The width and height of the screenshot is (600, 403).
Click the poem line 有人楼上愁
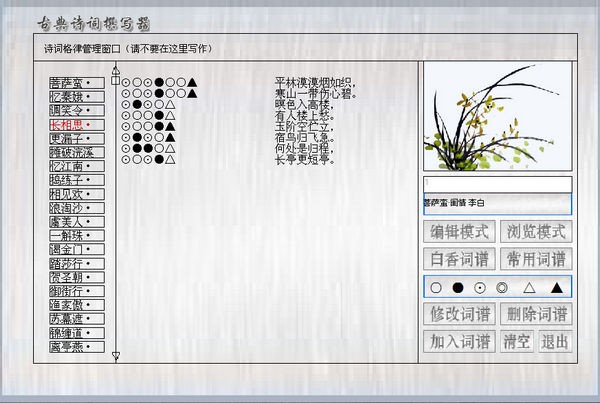(304, 116)
